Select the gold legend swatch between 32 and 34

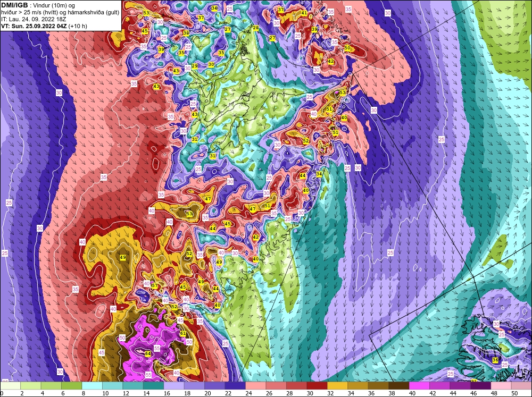[338, 385]
